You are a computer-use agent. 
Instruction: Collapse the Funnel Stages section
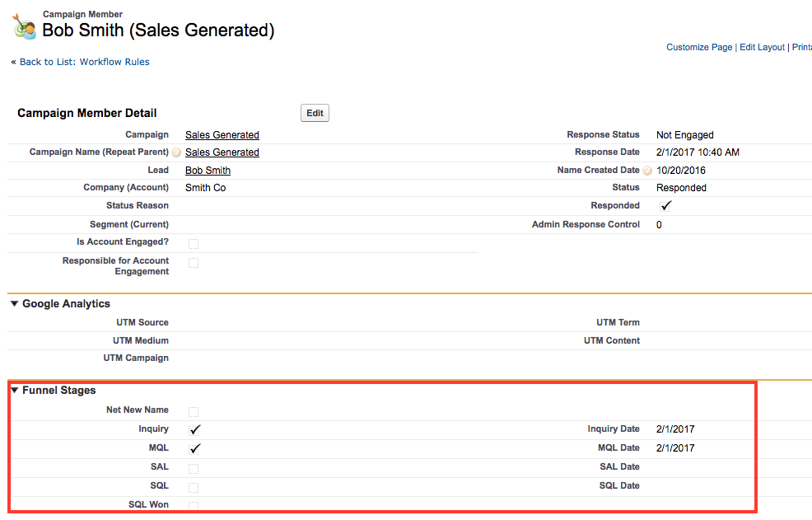(x=15, y=391)
